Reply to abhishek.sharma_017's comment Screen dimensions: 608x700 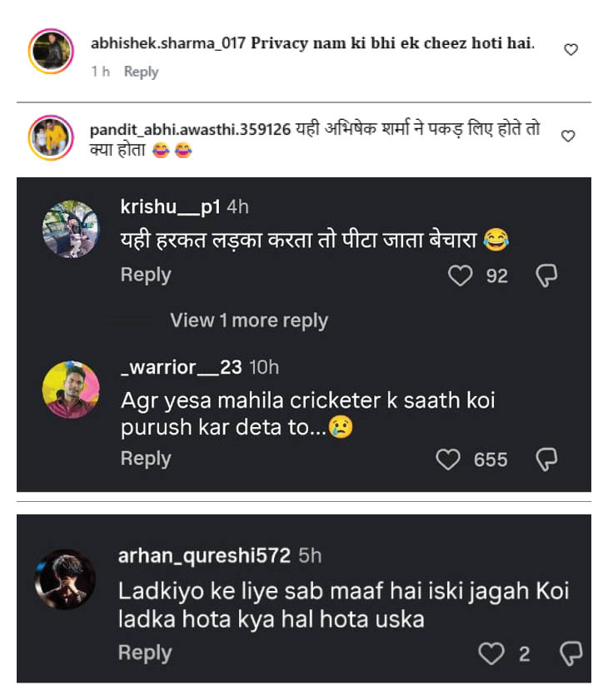[140, 72]
